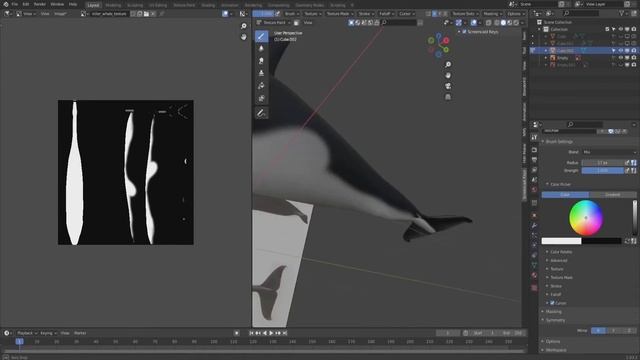Viewport: 640px width, 360px height.
Task: Expand the Texture Mask subpanel
Action: pyautogui.click(x=561, y=278)
